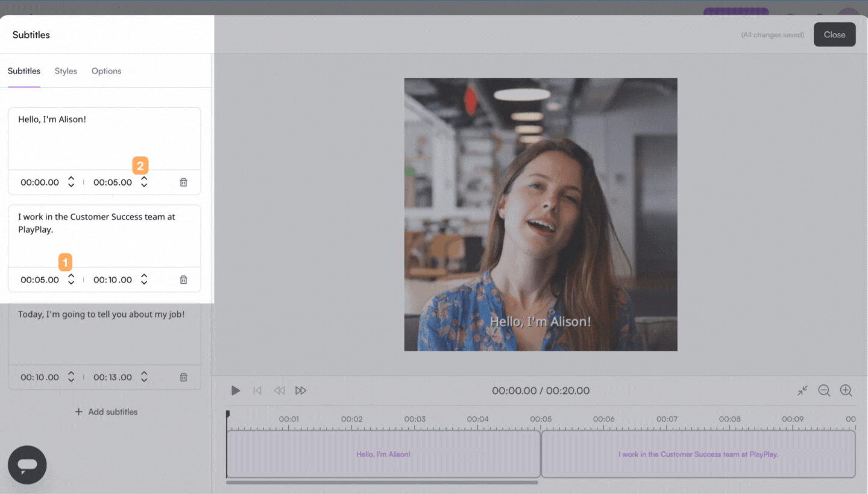Click the 00:00.00 / 00:20.00 time display
The image size is (868, 494).
coord(541,390)
